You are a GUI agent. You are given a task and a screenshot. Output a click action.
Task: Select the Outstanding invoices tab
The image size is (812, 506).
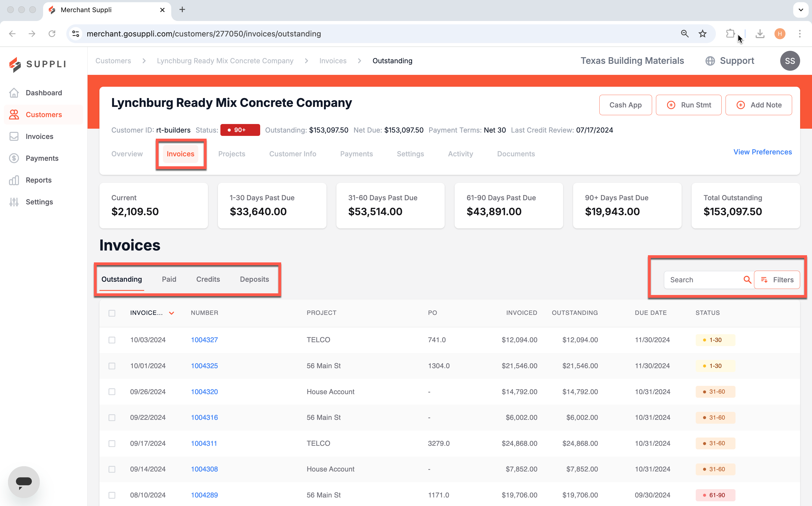pyautogui.click(x=122, y=279)
